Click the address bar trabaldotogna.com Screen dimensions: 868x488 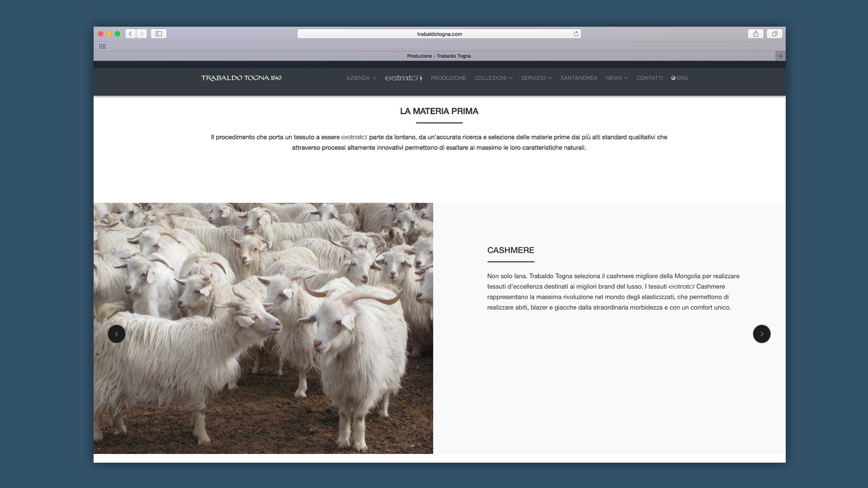439,34
